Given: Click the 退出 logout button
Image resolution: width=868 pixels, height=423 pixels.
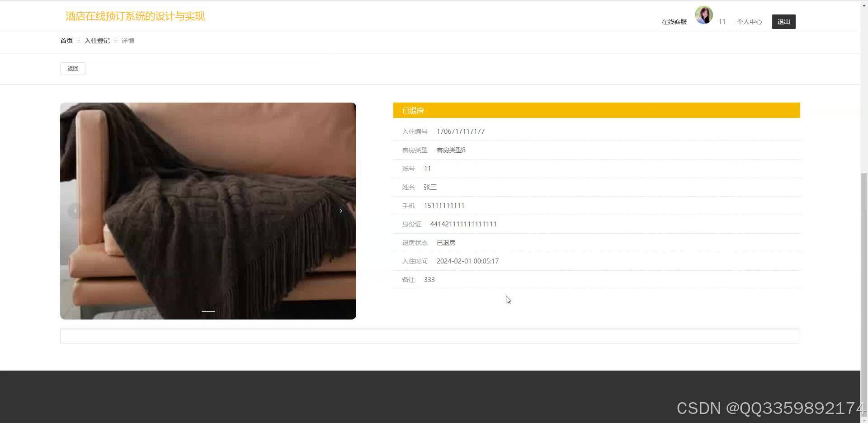Looking at the screenshot, I should (x=783, y=22).
